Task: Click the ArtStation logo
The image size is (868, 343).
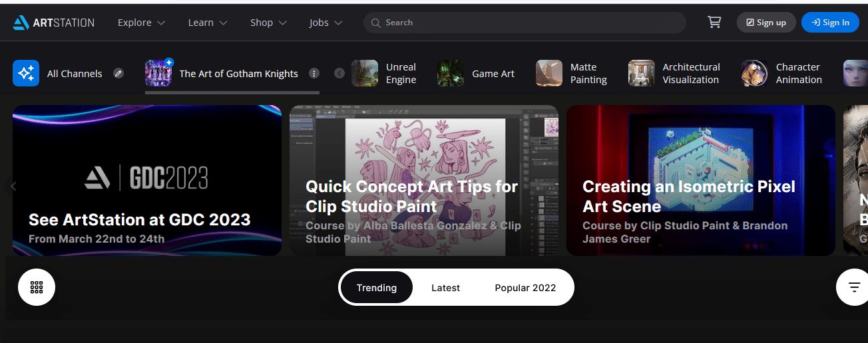Action: click(x=53, y=23)
